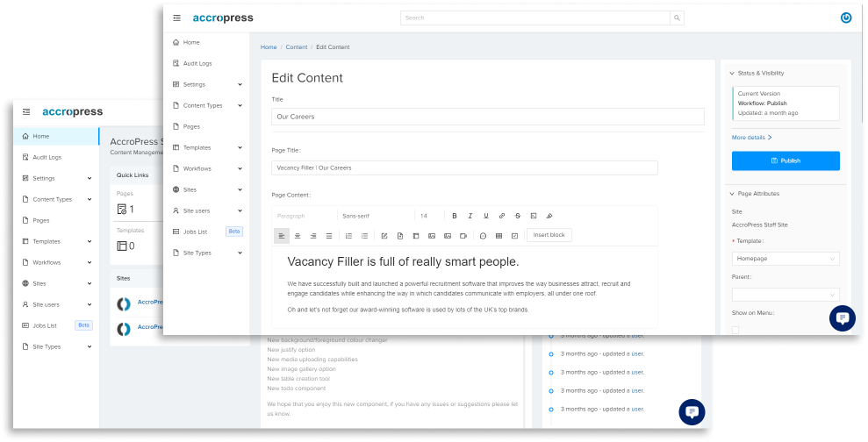Click the Content breadcrumb link

point(297,47)
